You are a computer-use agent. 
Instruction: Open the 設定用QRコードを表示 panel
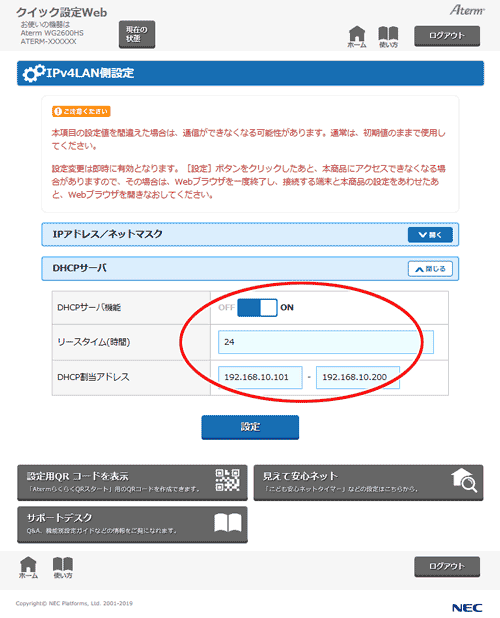tap(132, 482)
